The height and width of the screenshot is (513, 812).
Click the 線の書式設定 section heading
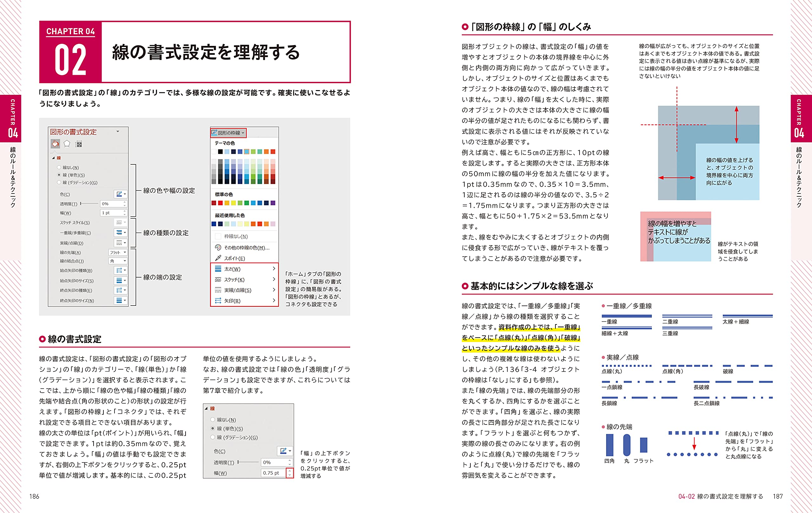pyautogui.click(x=75, y=339)
